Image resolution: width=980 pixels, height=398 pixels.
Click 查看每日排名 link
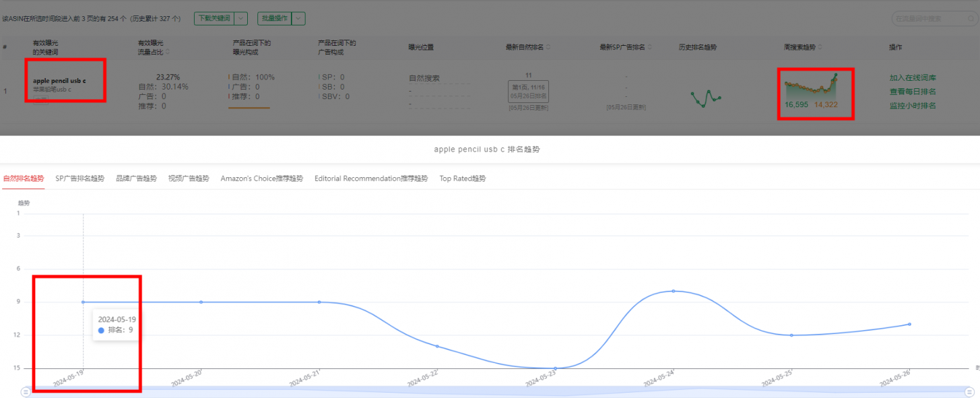(x=912, y=92)
